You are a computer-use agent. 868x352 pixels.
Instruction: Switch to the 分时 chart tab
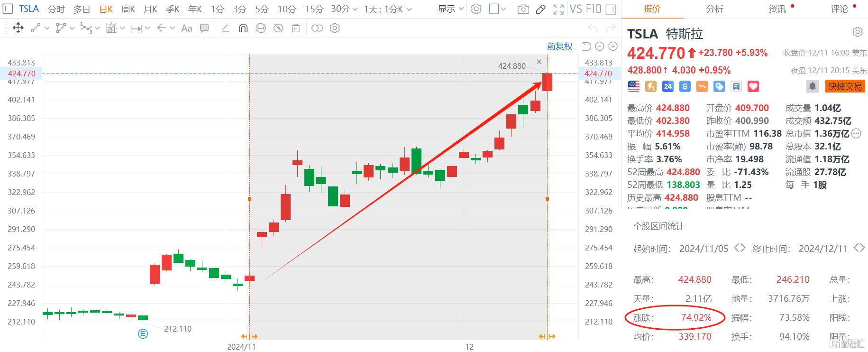coord(56,9)
